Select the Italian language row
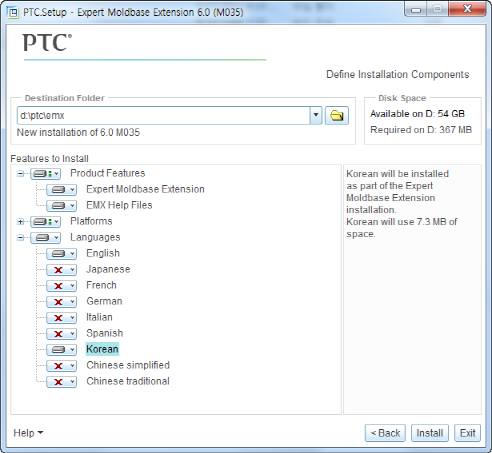The width and height of the screenshot is (492, 453). coord(99,317)
